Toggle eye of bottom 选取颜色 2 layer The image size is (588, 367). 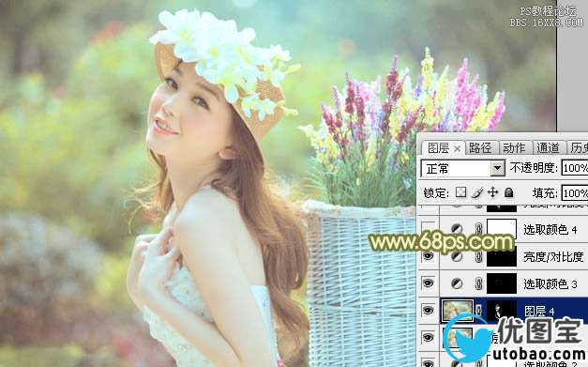pyautogui.click(x=429, y=362)
